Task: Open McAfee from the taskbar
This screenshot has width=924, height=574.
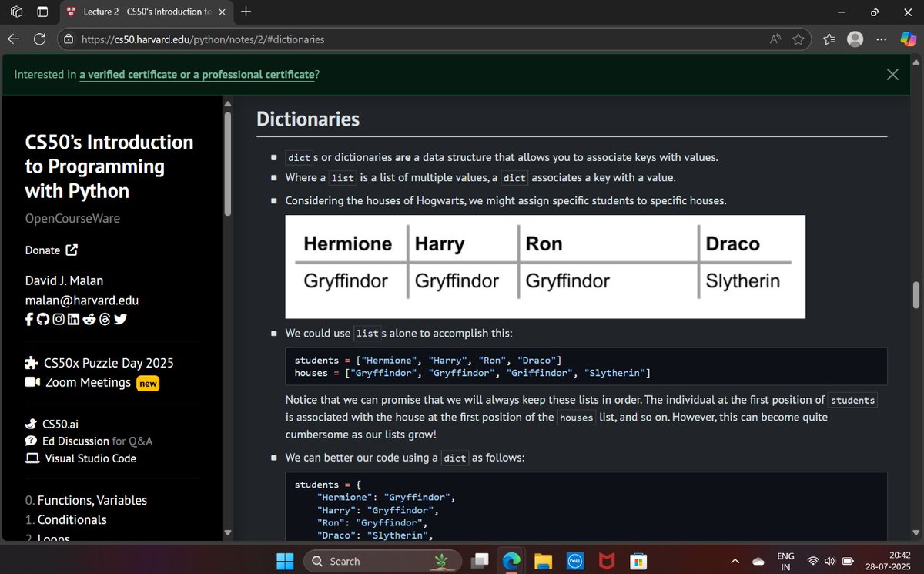Action: (607, 561)
